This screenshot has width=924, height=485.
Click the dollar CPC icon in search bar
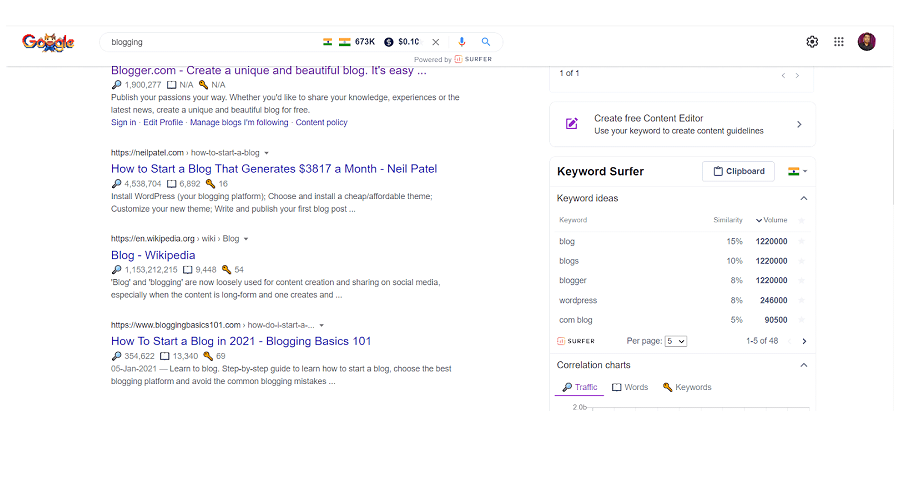(x=389, y=42)
